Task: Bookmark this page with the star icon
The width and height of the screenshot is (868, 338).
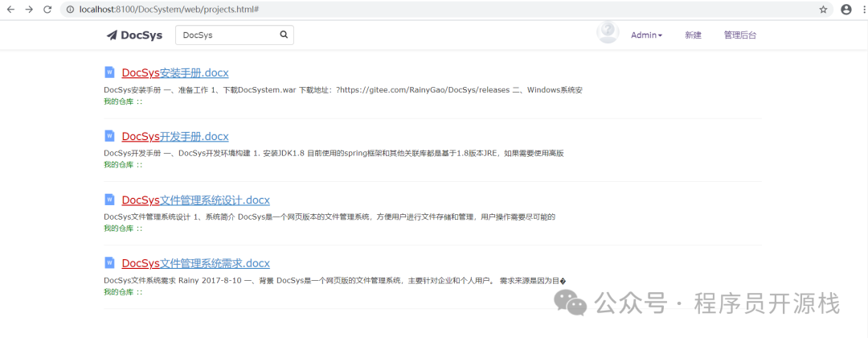Action: point(823,10)
